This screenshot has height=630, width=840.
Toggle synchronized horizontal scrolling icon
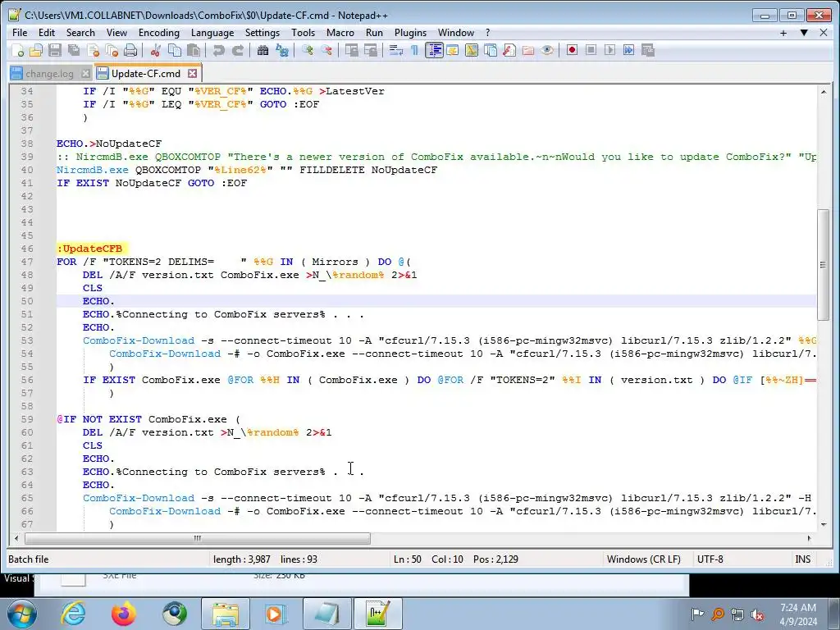(371, 50)
